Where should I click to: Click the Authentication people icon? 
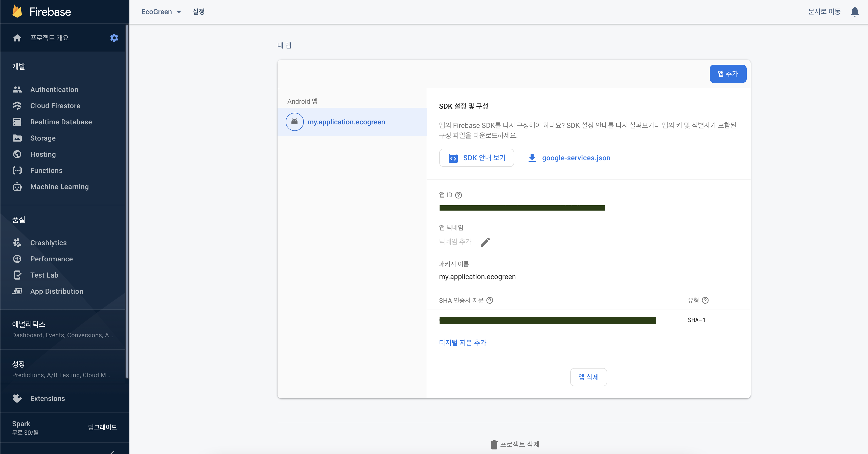coord(17,90)
